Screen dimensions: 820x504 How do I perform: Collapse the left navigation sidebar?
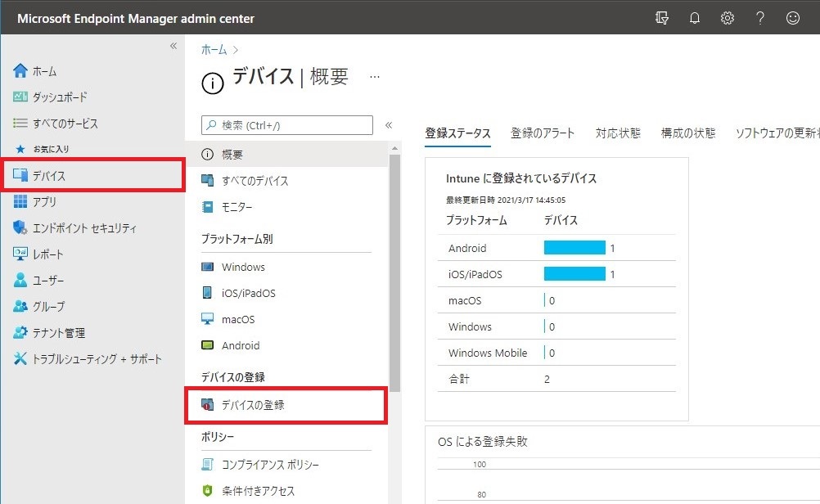pos(173,46)
